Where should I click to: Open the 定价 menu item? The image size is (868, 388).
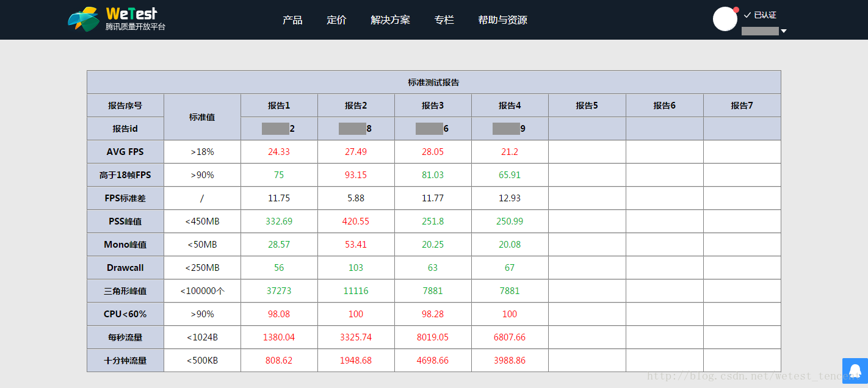(336, 20)
